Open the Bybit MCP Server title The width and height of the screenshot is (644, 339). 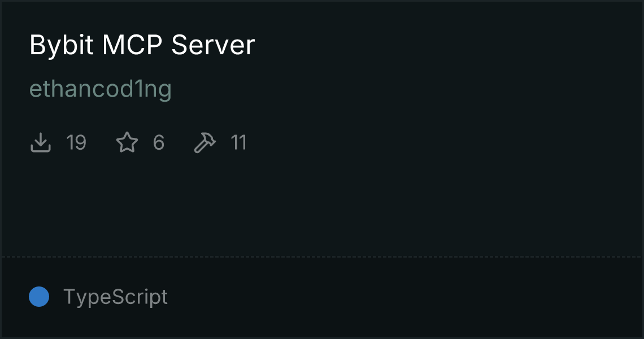[142, 45]
